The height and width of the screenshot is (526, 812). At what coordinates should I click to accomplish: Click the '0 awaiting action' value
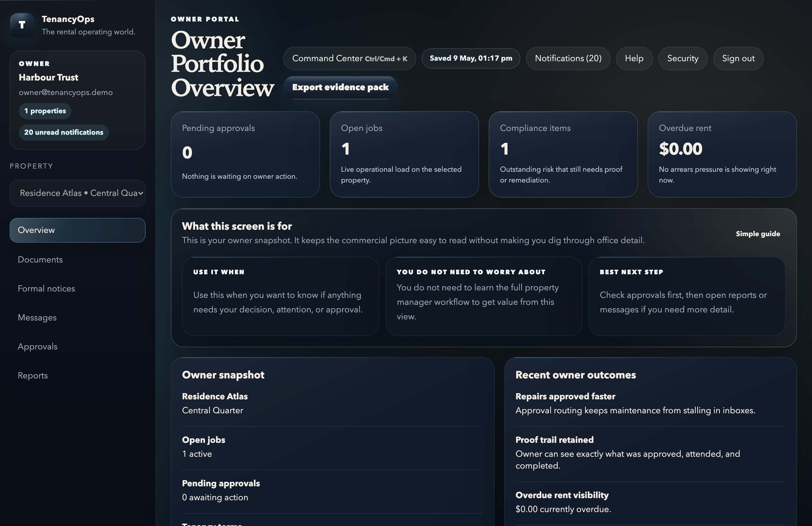[x=215, y=497]
